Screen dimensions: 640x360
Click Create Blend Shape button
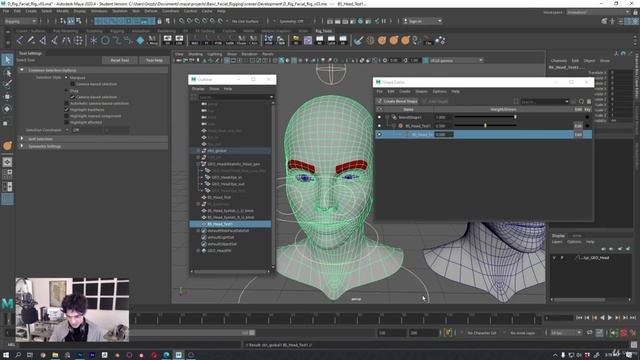pyautogui.click(x=397, y=101)
